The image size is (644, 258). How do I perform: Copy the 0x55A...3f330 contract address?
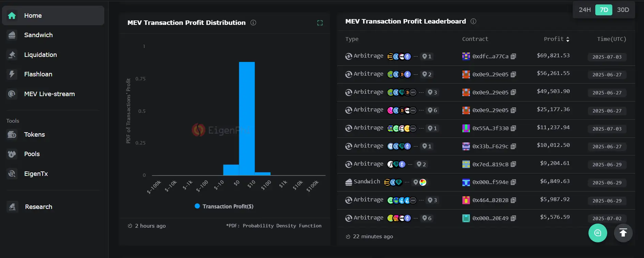(x=513, y=128)
